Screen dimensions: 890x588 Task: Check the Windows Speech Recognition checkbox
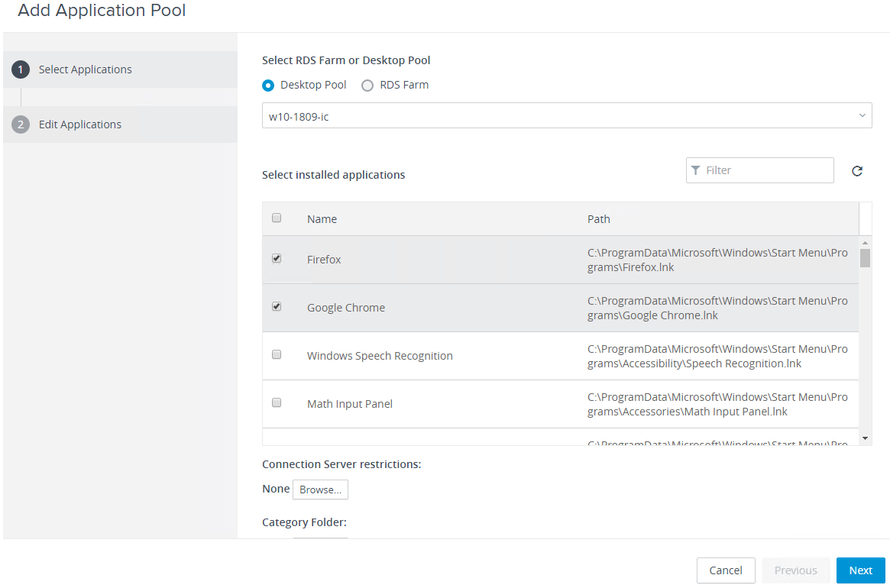277,355
